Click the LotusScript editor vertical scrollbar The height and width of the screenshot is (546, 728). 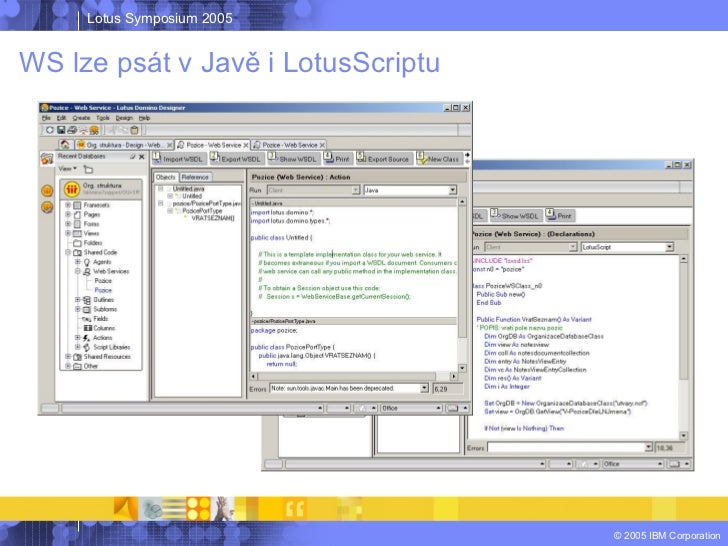(x=683, y=347)
